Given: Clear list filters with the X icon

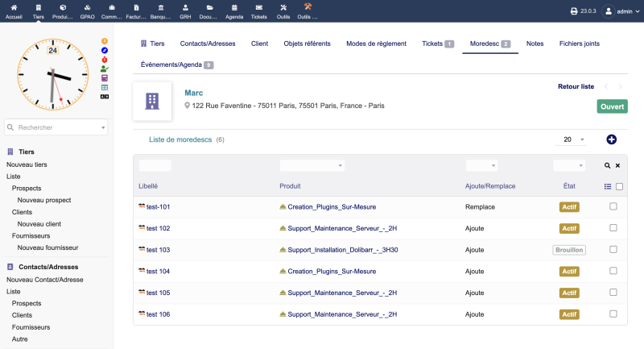Looking at the screenshot, I should 617,166.
